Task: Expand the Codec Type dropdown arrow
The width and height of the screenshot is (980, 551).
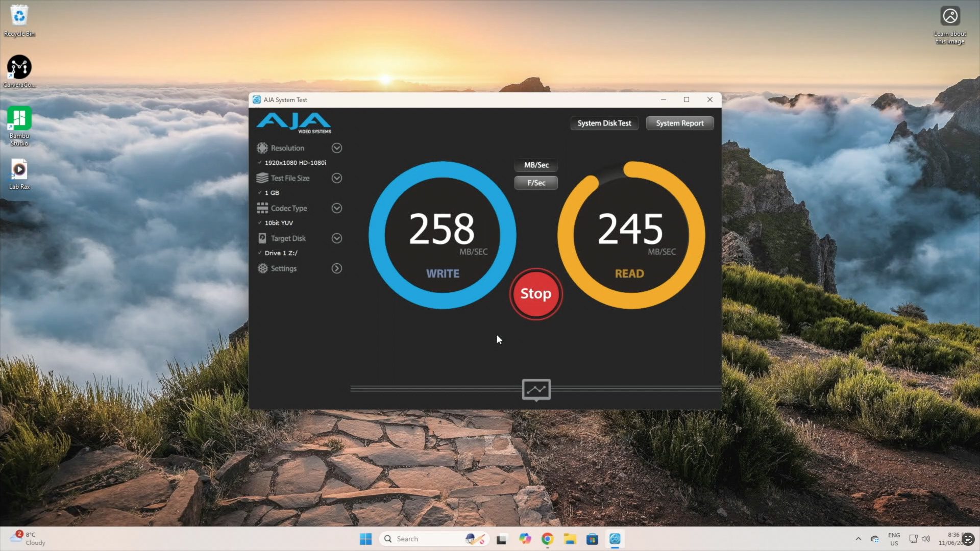Action: pos(336,208)
